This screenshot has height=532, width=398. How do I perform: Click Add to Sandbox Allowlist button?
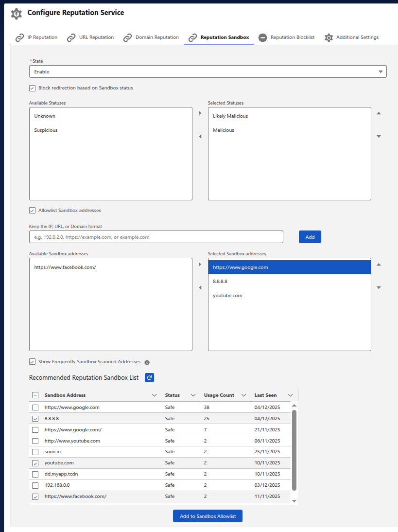click(208, 516)
